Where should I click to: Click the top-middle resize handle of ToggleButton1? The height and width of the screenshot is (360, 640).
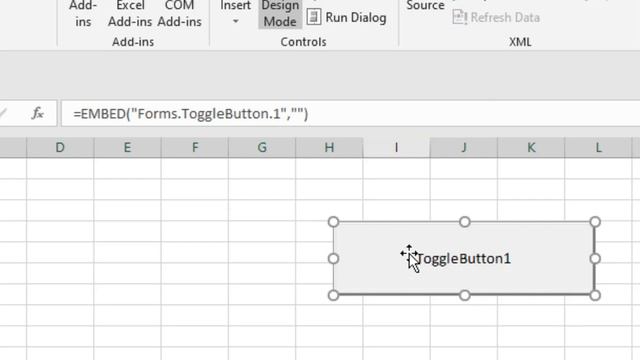(464, 222)
